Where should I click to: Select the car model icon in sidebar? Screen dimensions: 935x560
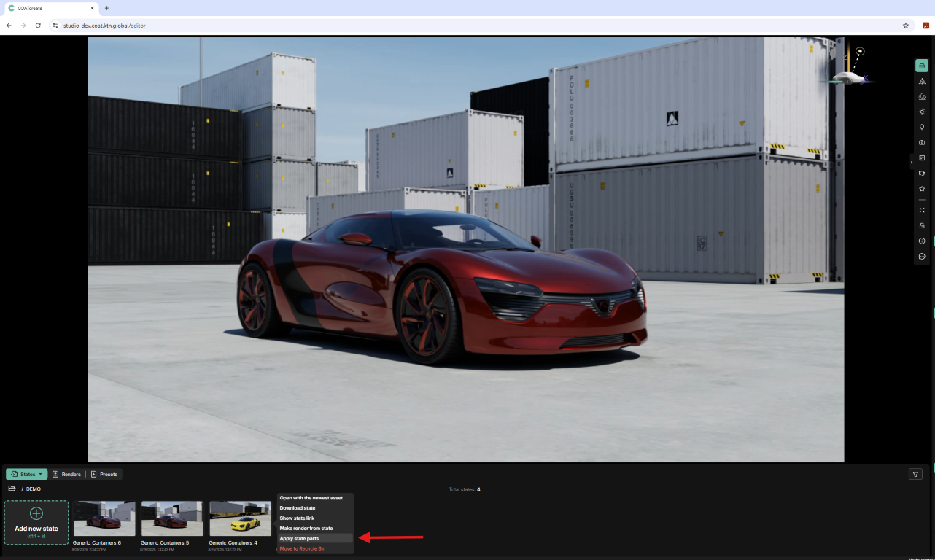coord(922,66)
